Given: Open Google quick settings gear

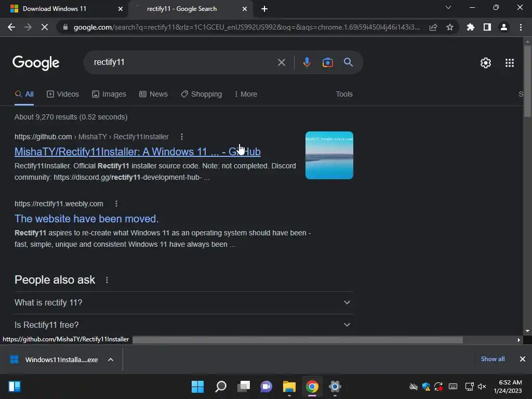Looking at the screenshot, I should point(486,63).
